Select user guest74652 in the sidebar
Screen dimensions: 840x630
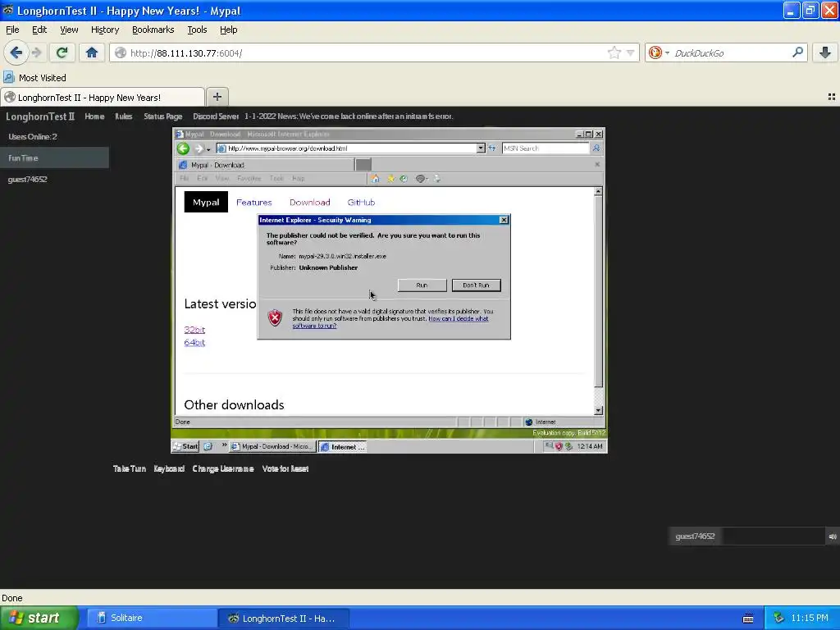28,180
